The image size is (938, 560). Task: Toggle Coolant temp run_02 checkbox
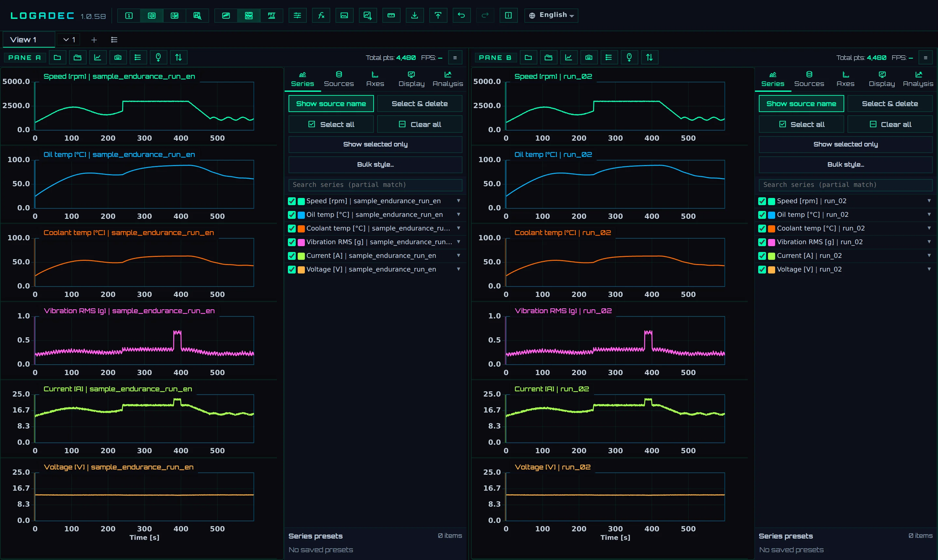762,229
